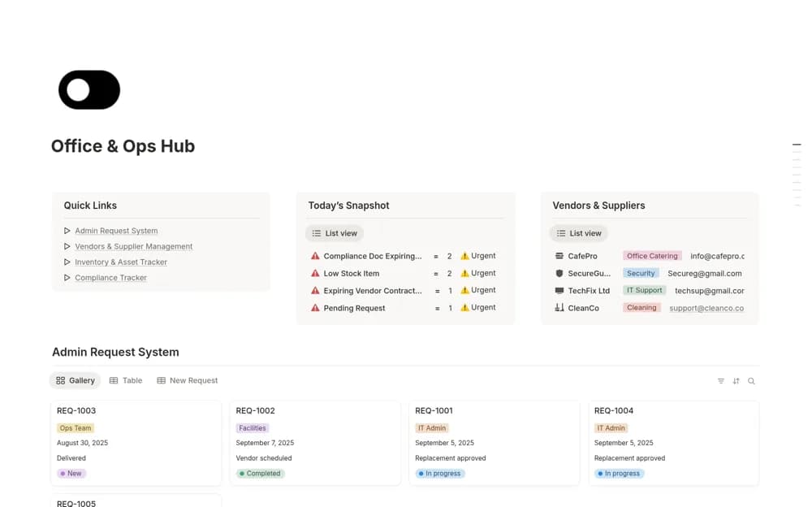This screenshot has height=507, width=812.
Task: Open the search magnifier in Admin Request System
Action: (x=751, y=381)
